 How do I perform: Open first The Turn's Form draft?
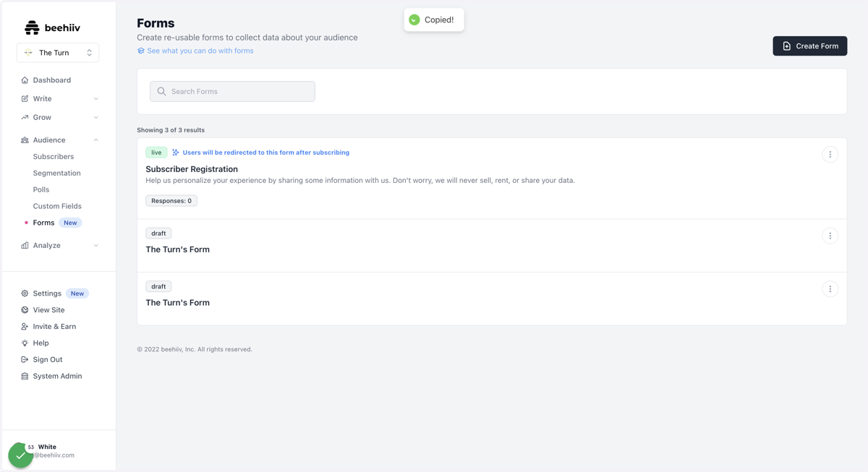(x=177, y=249)
